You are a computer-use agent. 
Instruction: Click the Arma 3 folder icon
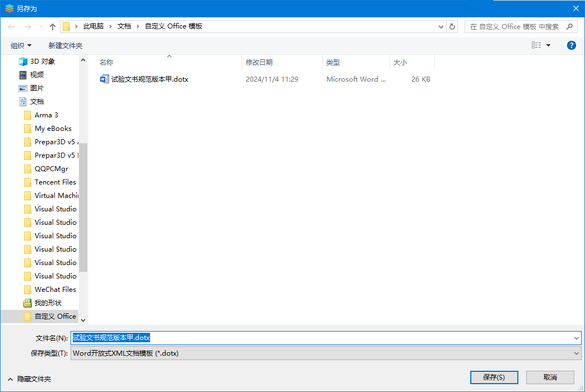tap(27, 115)
